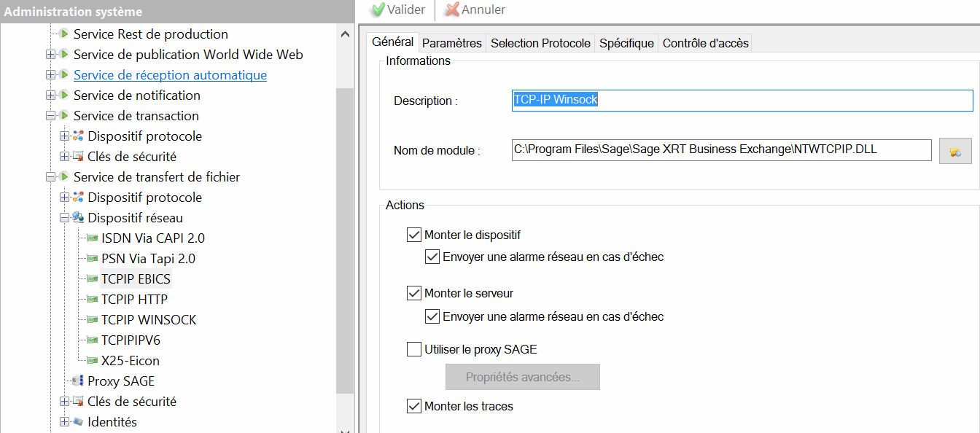
Task: Click into the Description text field
Action: [742, 101]
